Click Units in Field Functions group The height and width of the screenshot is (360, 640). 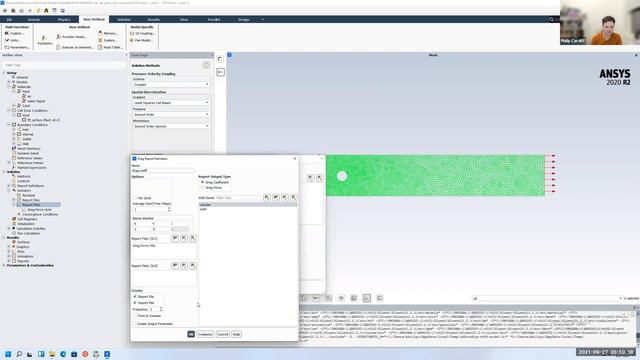(x=13, y=40)
